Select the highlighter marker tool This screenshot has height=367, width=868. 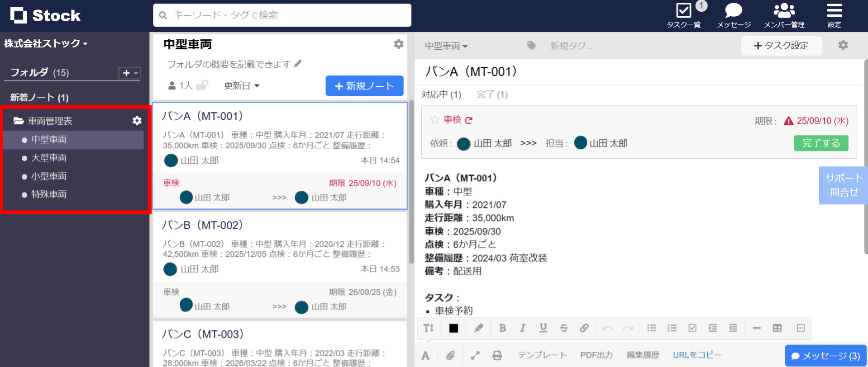[478, 328]
